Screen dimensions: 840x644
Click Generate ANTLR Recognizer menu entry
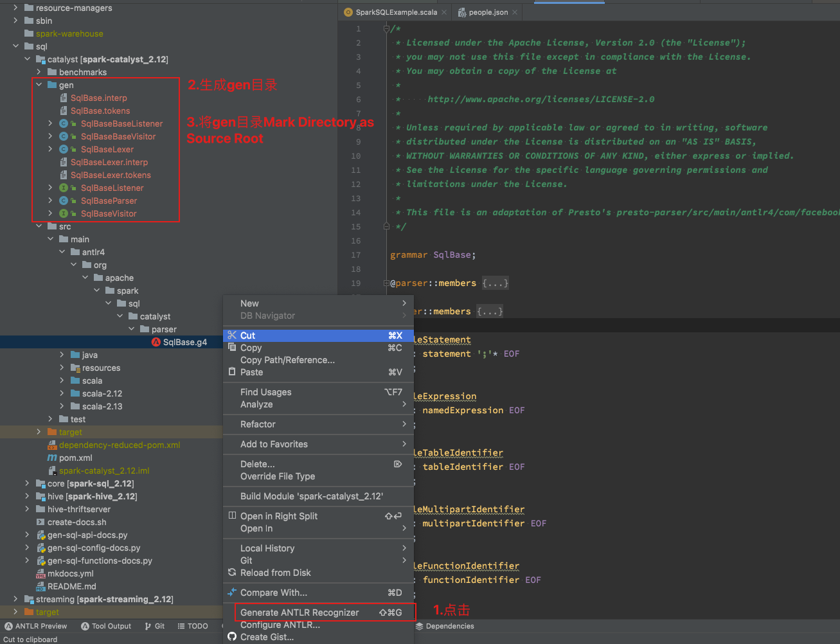(318, 613)
